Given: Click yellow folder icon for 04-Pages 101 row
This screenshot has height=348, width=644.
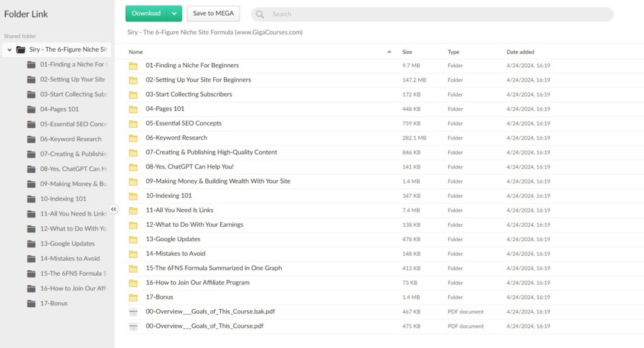Looking at the screenshot, I should tap(133, 109).
